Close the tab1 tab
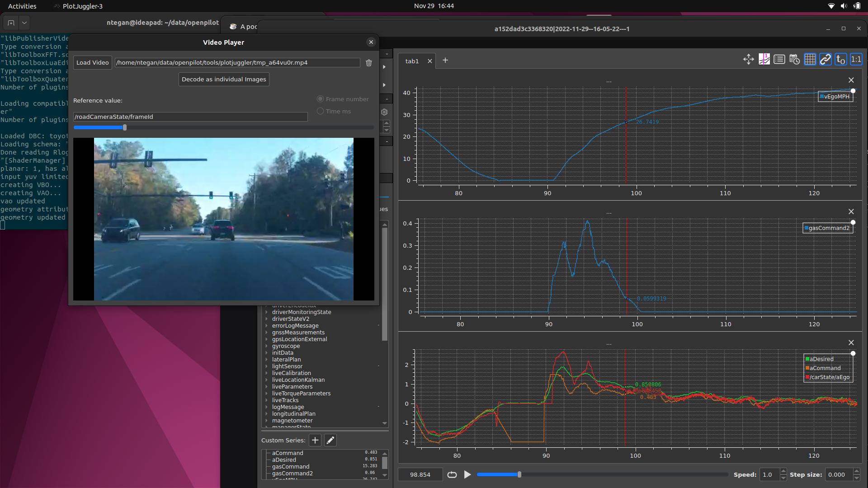 (430, 61)
